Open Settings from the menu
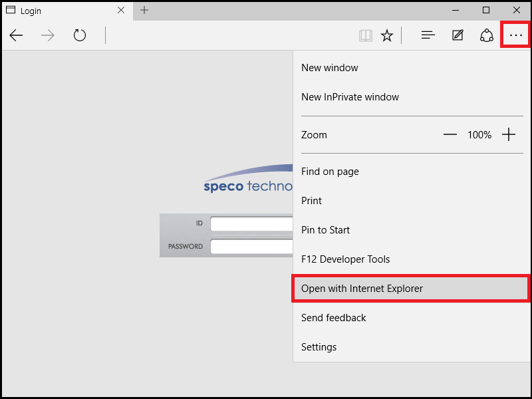 click(x=319, y=347)
